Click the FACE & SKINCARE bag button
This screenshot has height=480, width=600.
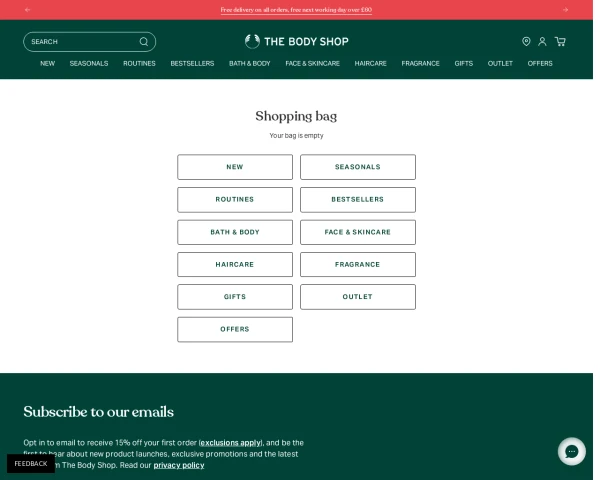[358, 232]
